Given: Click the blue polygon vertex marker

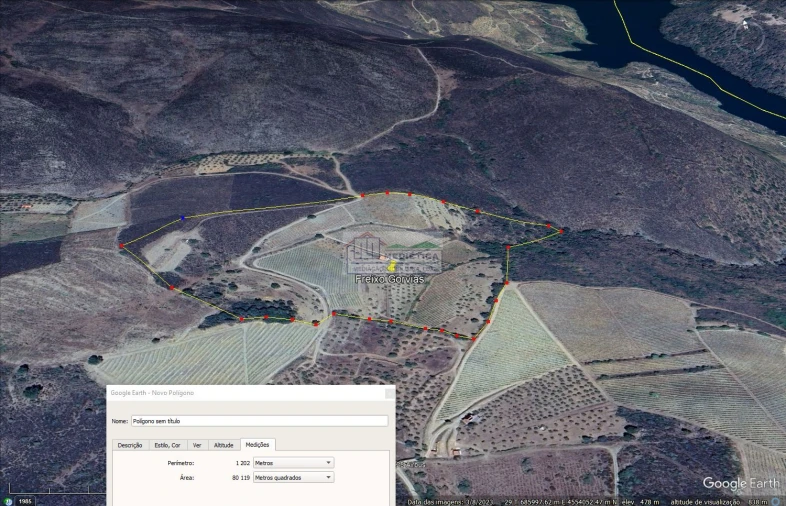Looking at the screenshot, I should [182, 217].
